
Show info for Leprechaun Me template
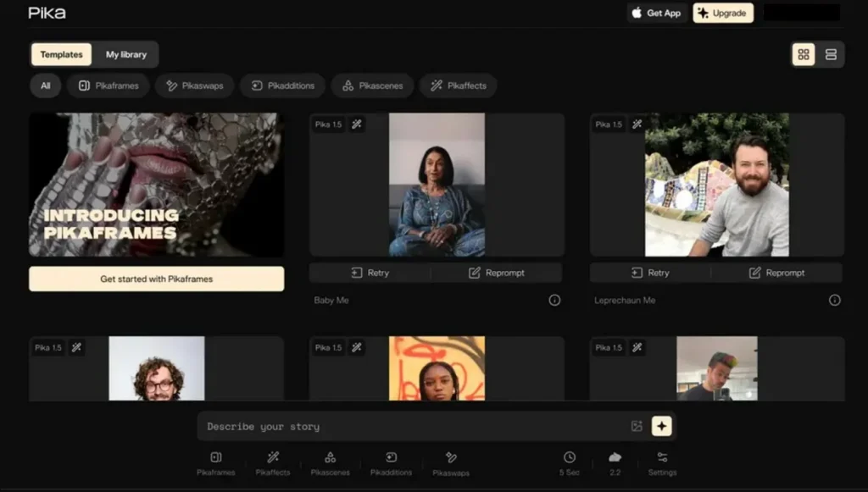(x=834, y=300)
